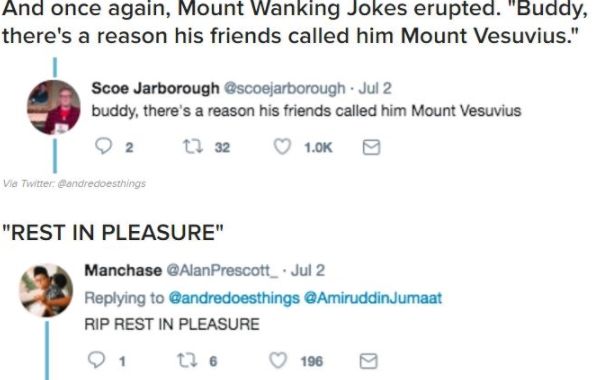Open the @scoejarborough handle link

point(284,88)
